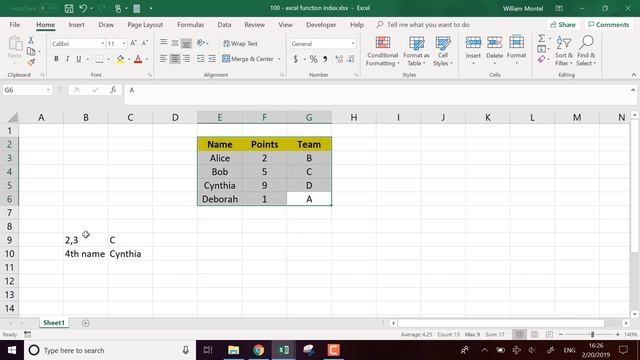Open the font size dropdown

point(124,44)
